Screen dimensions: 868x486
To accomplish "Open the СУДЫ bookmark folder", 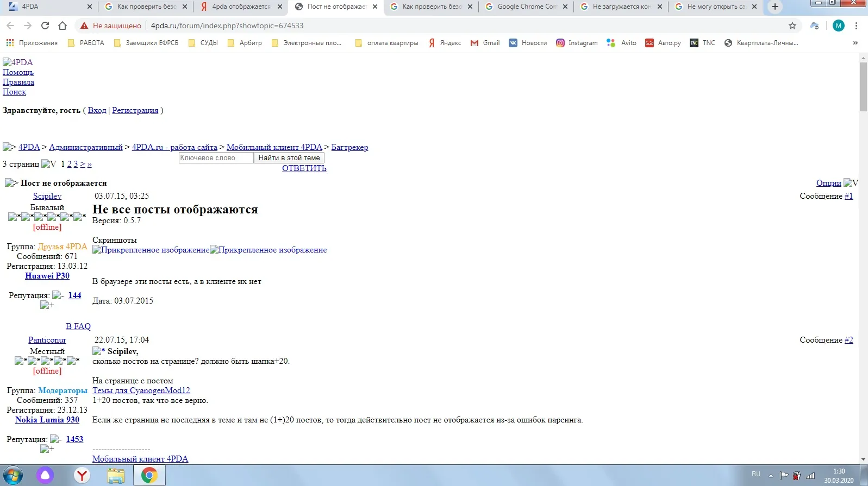I will click(203, 43).
